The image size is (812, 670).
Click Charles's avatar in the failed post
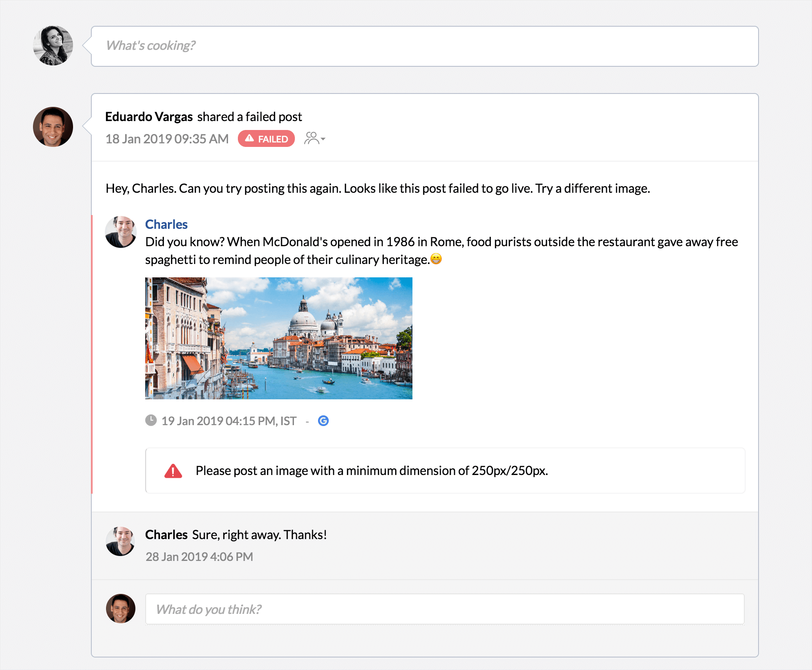[121, 232]
